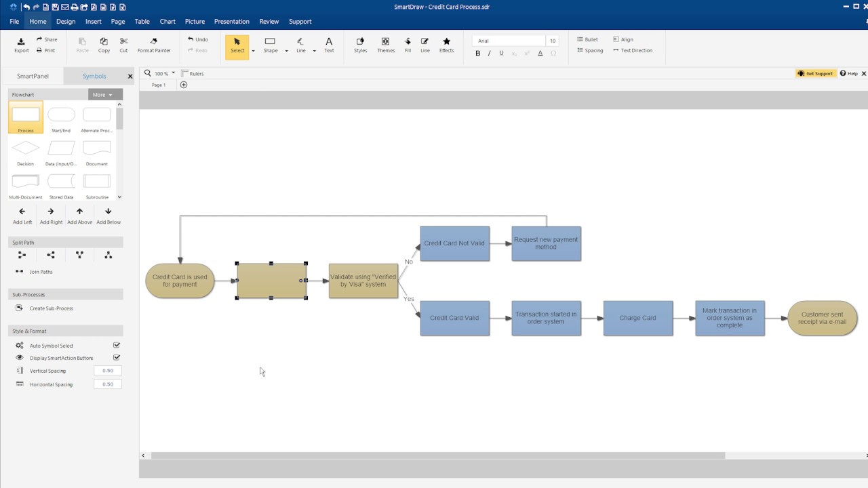Activate the Format Painter tool
Image resolution: width=868 pixels, height=488 pixels.
154,45
